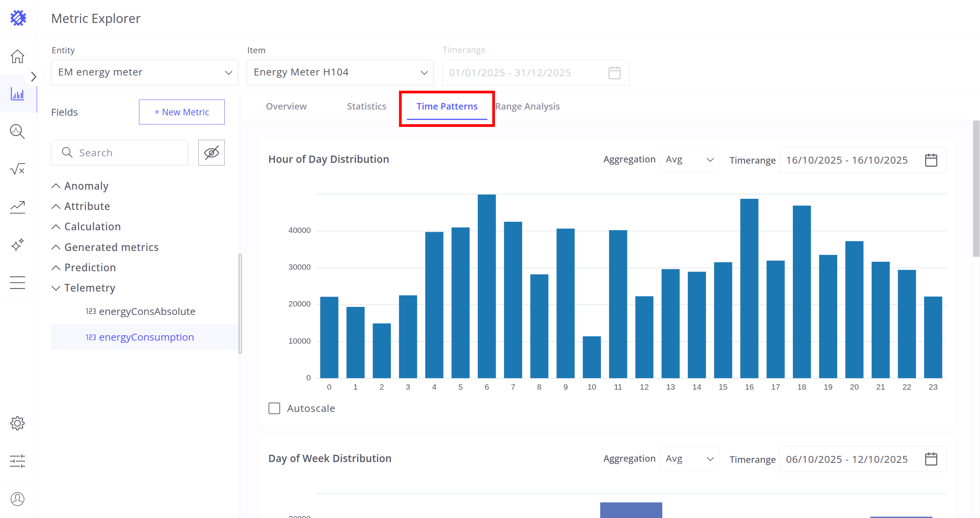Viewport: 980px width, 518px height.
Task: Switch to the Range Analysis tab
Action: [x=528, y=106]
